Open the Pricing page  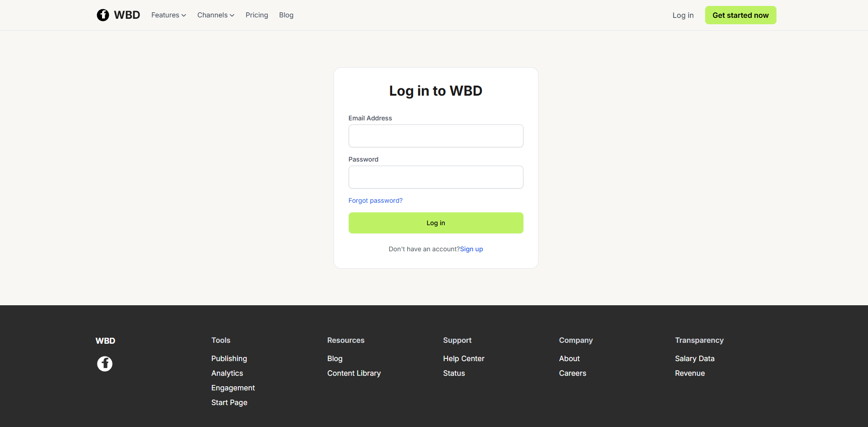(x=257, y=15)
